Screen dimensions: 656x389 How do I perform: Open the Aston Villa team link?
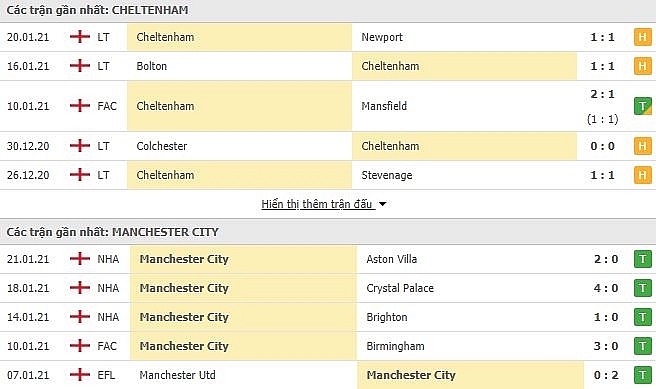click(392, 259)
